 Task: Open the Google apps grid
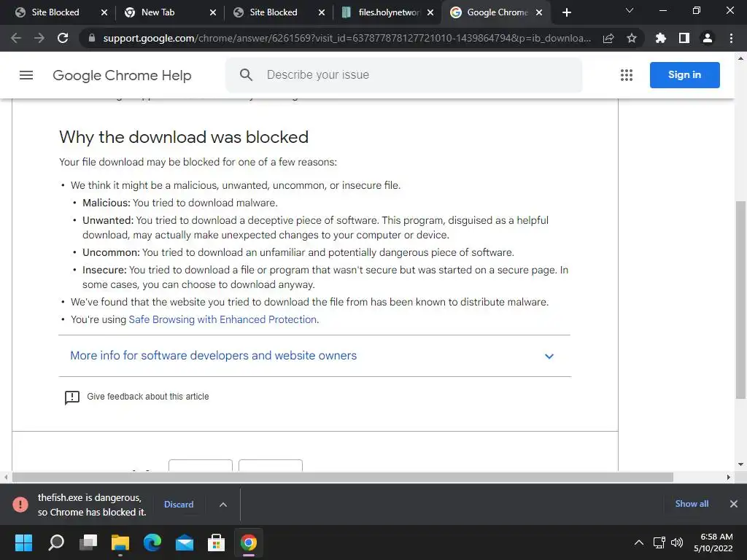[x=627, y=75]
